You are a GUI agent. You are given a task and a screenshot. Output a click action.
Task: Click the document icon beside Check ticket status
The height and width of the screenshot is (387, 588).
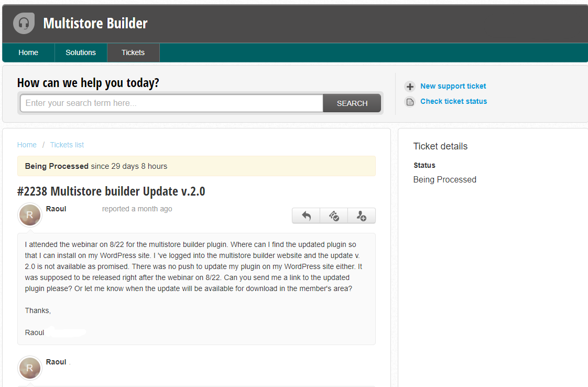[x=410, y=102]
